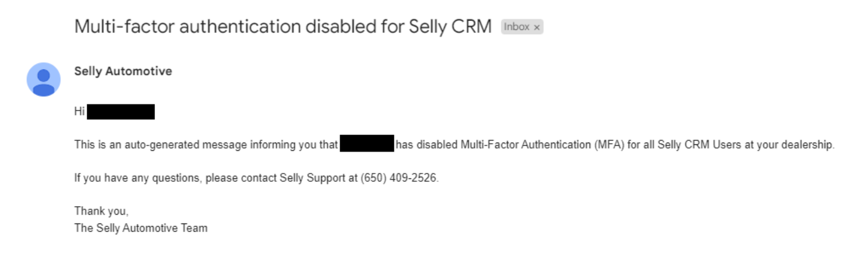Click 'The Selly Automotive Team' signature

pos(141,228)
